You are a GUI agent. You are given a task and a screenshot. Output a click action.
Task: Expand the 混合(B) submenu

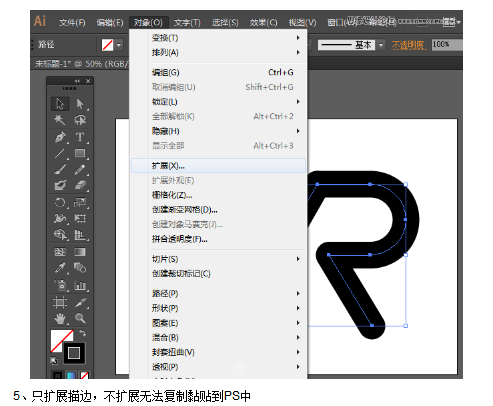pyautogui.click(x=218, y=338)
